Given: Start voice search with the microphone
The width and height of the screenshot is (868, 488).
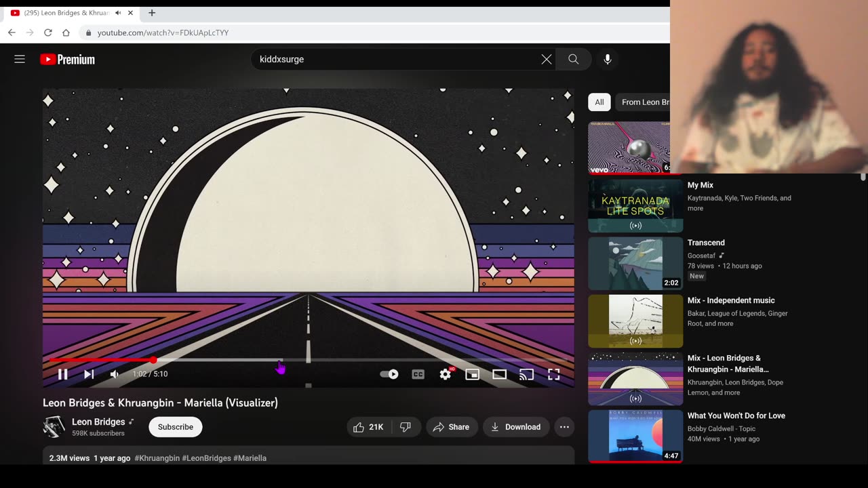Looking at the screenshot, I should pos(608,60).
